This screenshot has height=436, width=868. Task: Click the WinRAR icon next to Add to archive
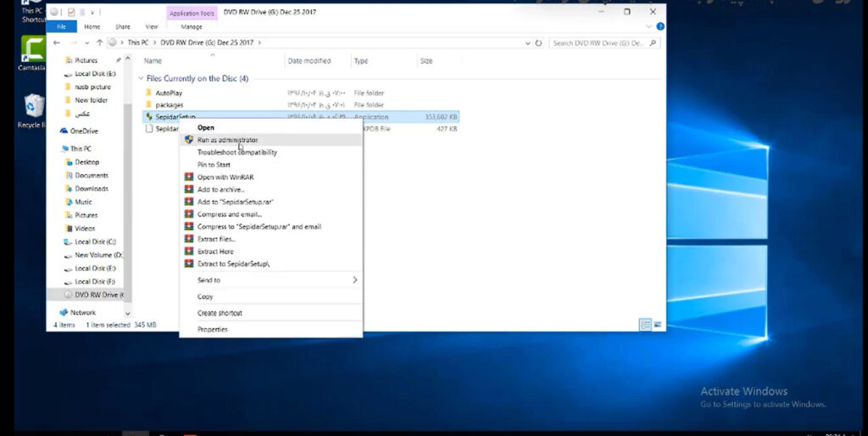coord(189,189)
